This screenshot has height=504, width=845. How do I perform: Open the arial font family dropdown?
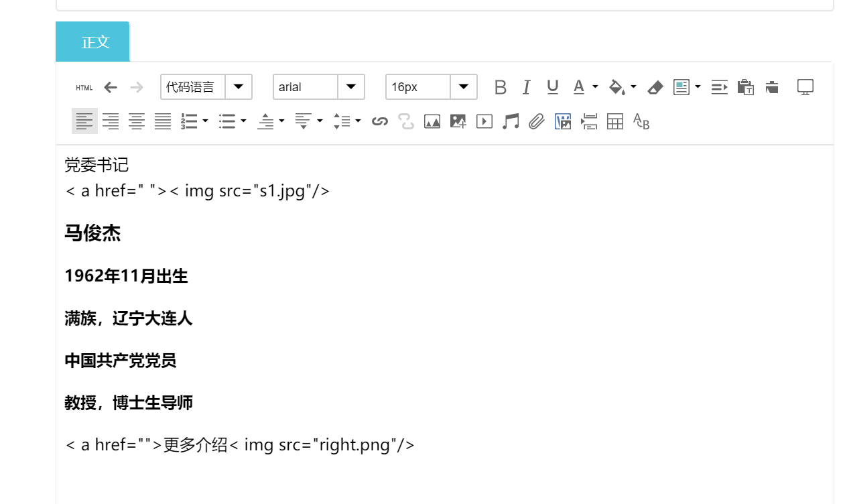pos(319,87)
